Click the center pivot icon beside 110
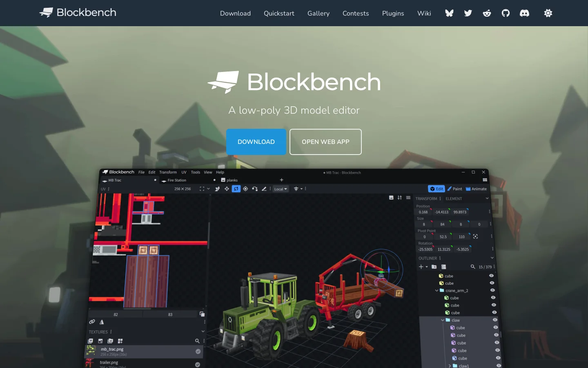The image size is (588, 368). (x=475, y=236)
